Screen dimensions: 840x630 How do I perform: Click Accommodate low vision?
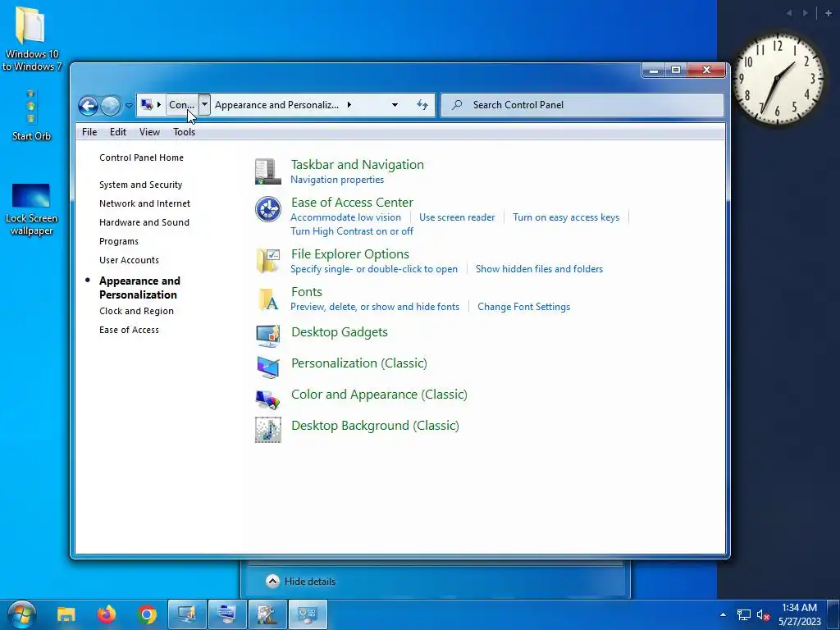click(x=345, y=217)
